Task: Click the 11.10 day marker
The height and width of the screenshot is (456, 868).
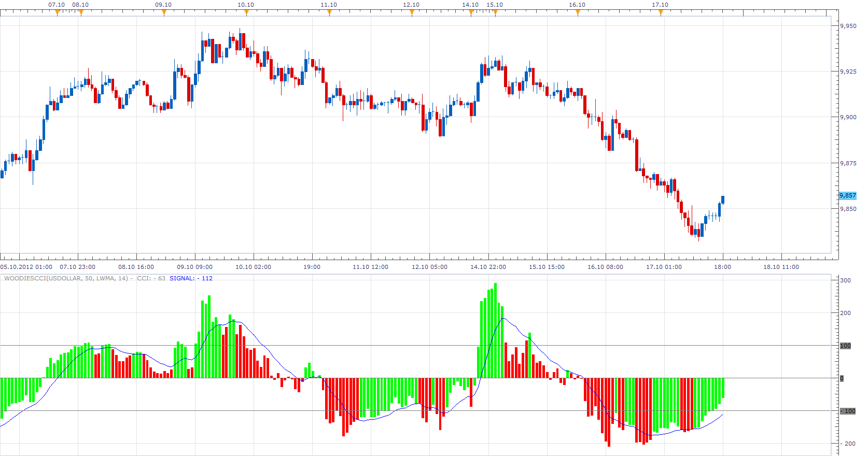Action: pyautogui.click(x=329, y=13)
